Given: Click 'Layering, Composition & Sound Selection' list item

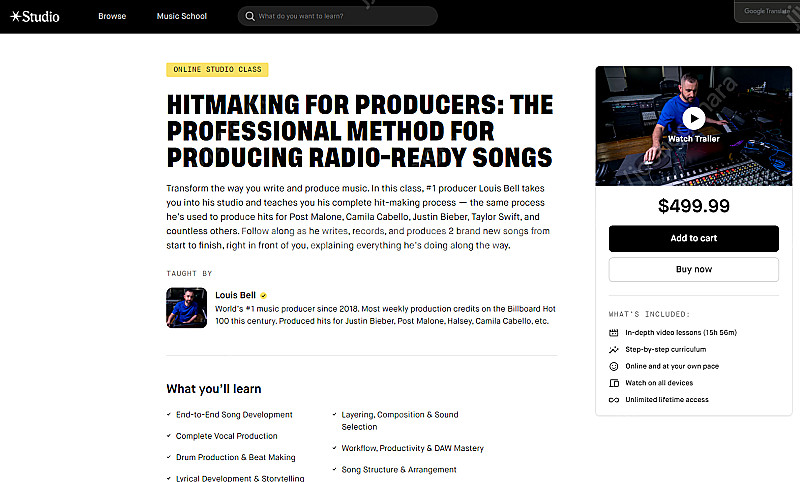Looking at the screenshot, I should 400,421.
